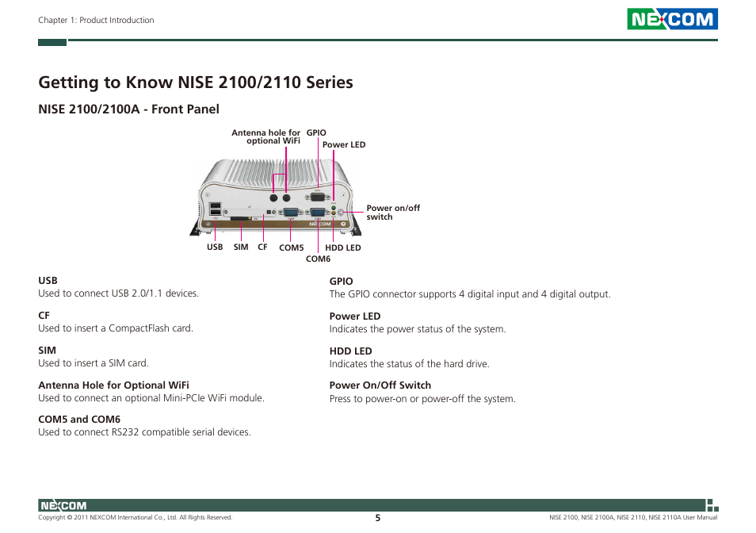
Task: Click the 'GPIO' description heading
Action: [x=342, y=282]
